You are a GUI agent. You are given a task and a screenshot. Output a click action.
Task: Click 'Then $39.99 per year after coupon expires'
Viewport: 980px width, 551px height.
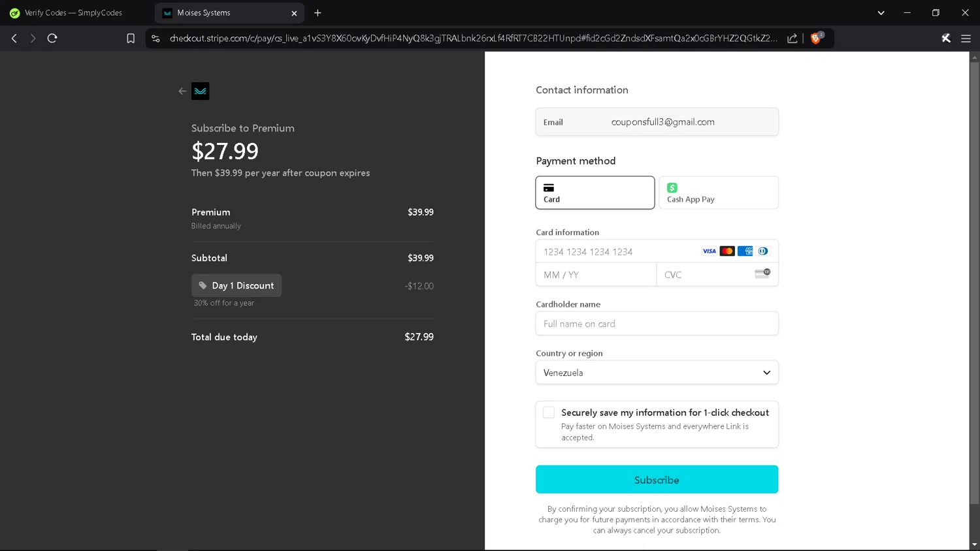pos(280,173)
